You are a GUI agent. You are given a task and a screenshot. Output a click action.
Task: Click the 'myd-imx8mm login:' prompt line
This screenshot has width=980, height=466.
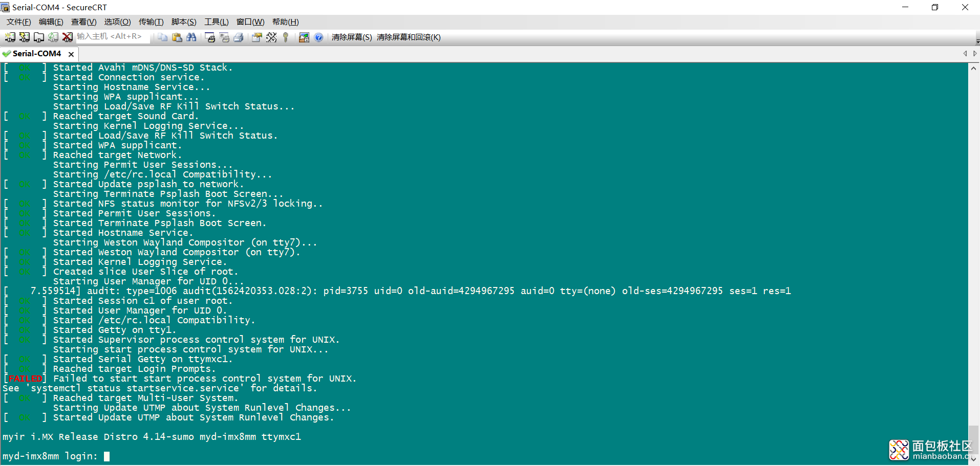click(x=50, y=456)
